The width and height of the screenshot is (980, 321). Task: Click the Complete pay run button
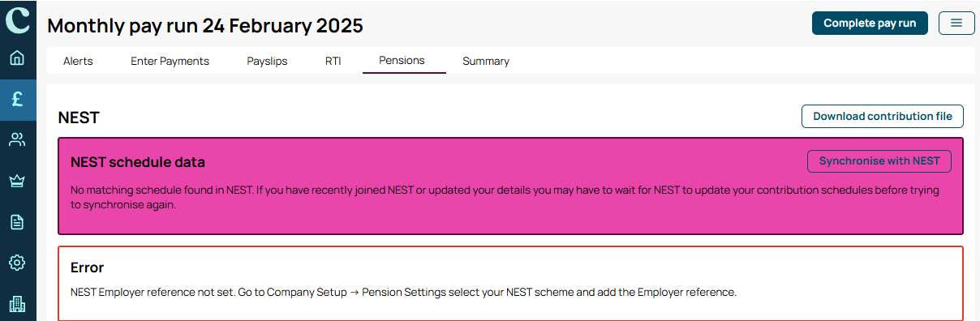tap(870, 23)
